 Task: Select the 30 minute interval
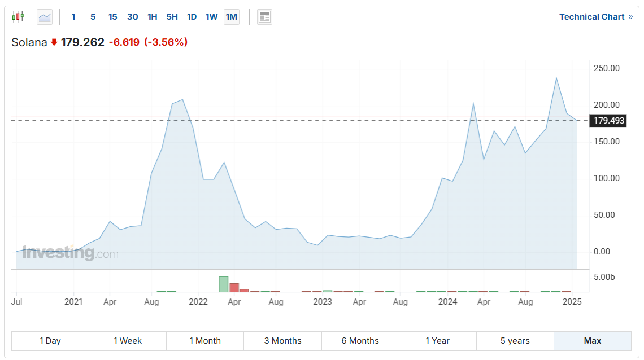pyautogui.click(x=132, y=17)
